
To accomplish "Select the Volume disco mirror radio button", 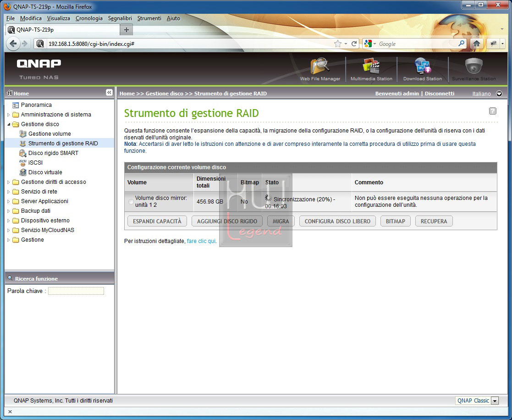I will click(131, 202).
